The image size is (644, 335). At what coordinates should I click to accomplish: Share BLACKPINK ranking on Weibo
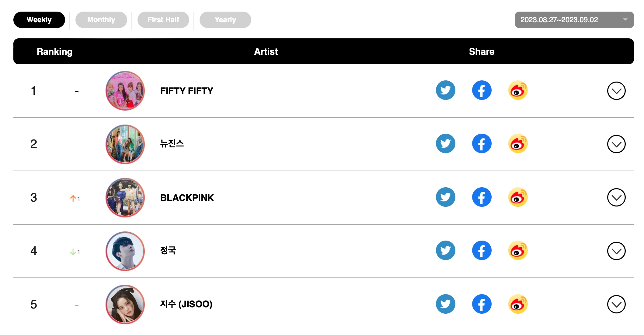tap(518, 197)
